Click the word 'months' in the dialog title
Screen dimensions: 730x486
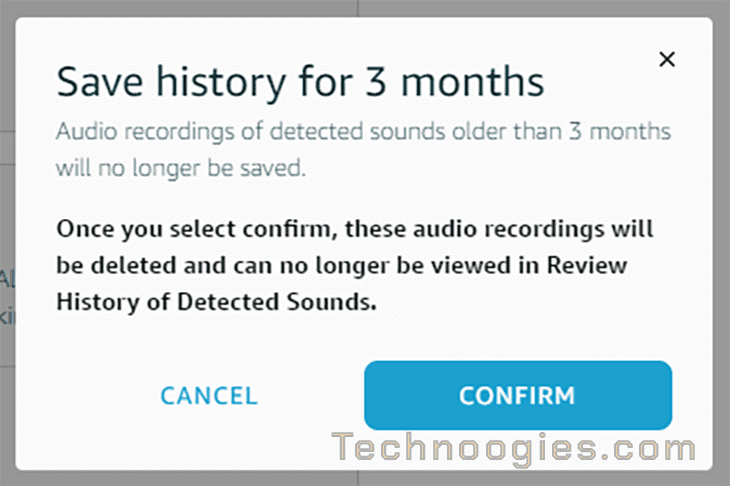(x=473, y=82)
